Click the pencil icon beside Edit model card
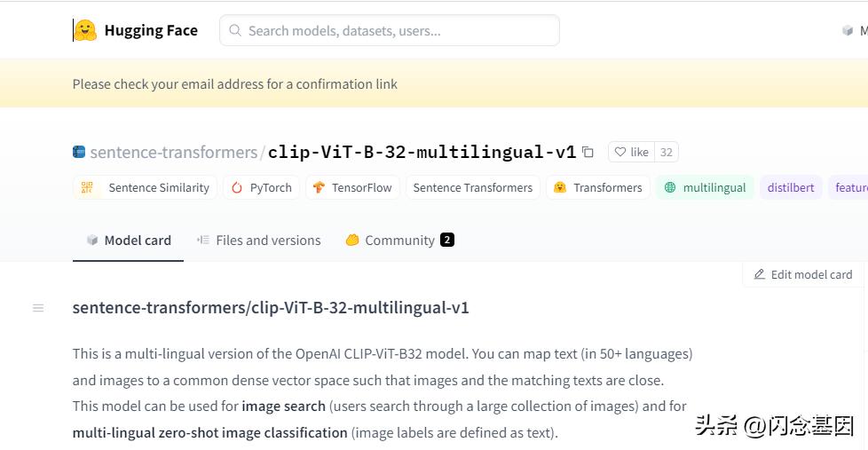Viewport: 868px width, 450px height. [x=760, y=274]
